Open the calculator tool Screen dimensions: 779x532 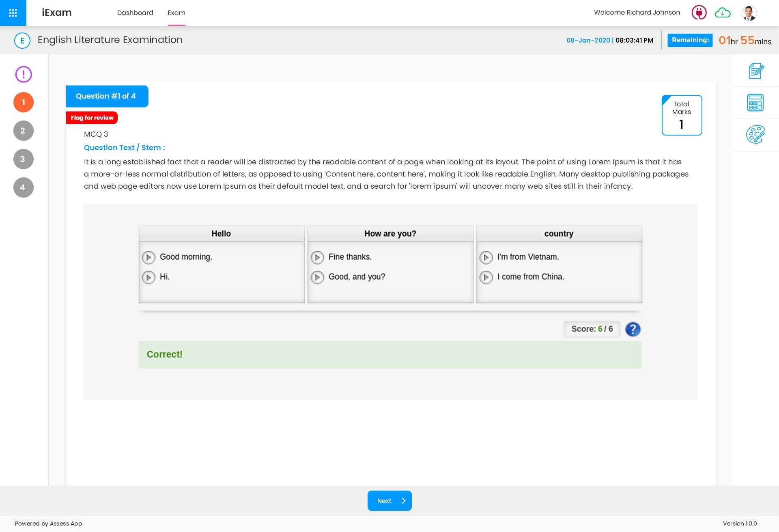coord(755,103)
